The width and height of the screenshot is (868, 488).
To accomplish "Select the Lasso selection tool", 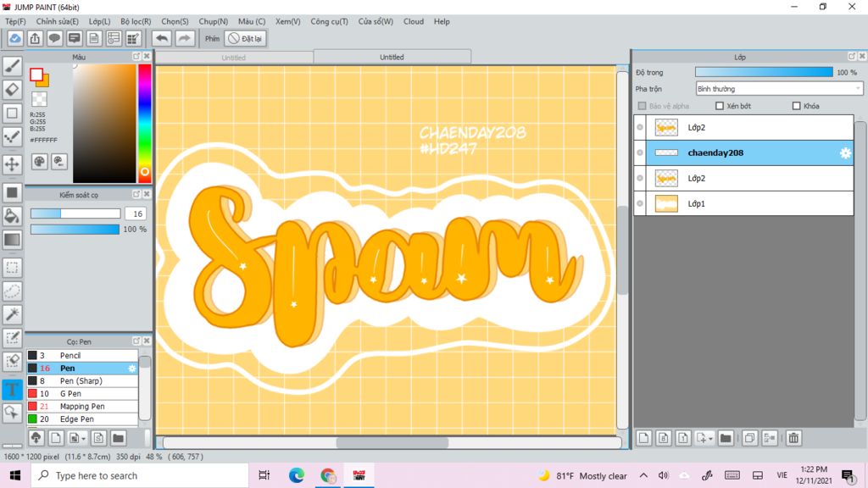I will pyautogui.click(x=12, y=291).
